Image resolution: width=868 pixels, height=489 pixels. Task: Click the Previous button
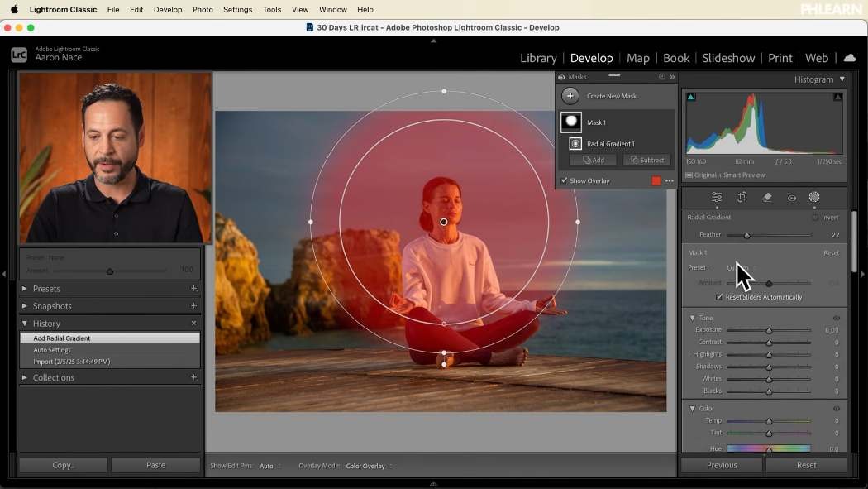point(722,465)
